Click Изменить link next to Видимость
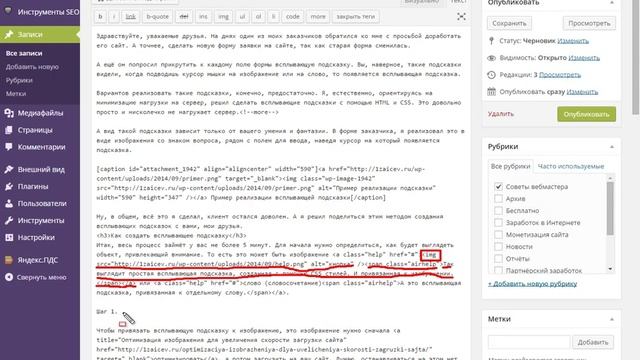The image size is (640, 360). click(x=584, y=58)
